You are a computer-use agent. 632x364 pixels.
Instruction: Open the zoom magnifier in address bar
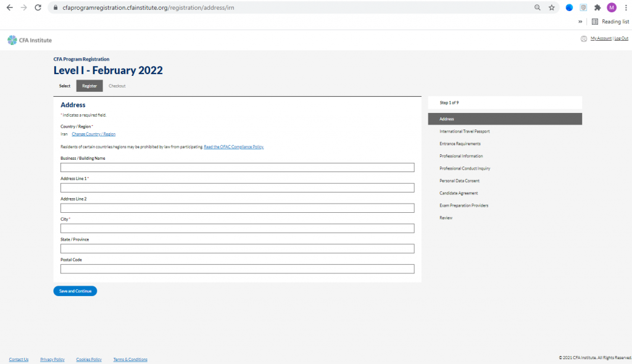pyautogui.click(x=538, y=7)
